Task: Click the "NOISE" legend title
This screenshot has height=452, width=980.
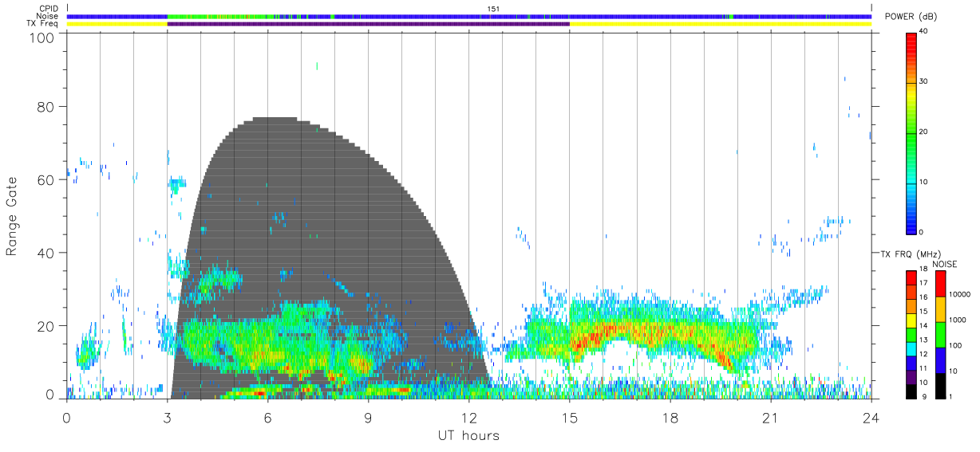Action: pyautogui.click(x=944, y=264)
